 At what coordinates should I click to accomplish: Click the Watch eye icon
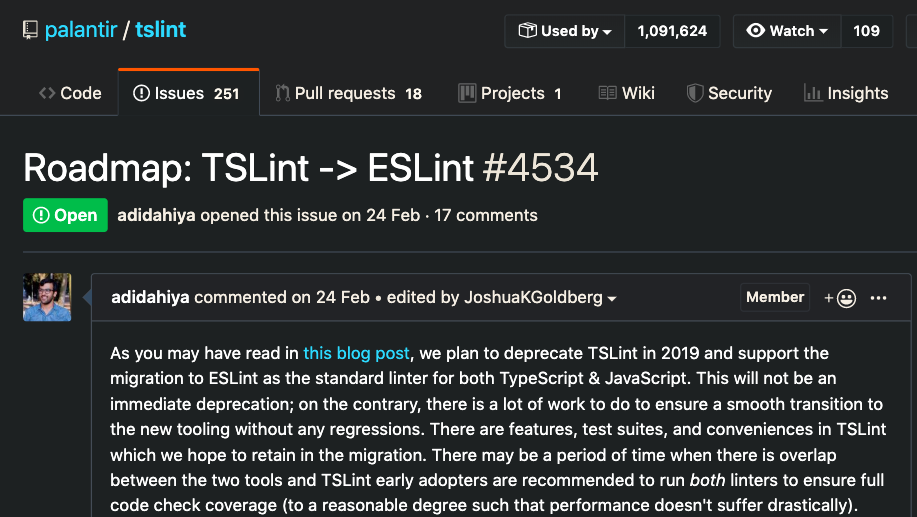pos(756,30)
